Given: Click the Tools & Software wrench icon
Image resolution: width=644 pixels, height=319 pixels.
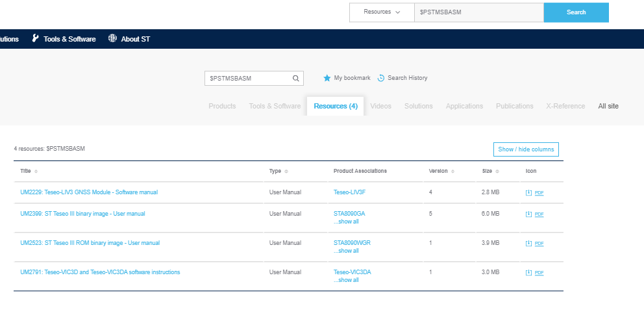Looking at the screenshot, I should [35, 38].
